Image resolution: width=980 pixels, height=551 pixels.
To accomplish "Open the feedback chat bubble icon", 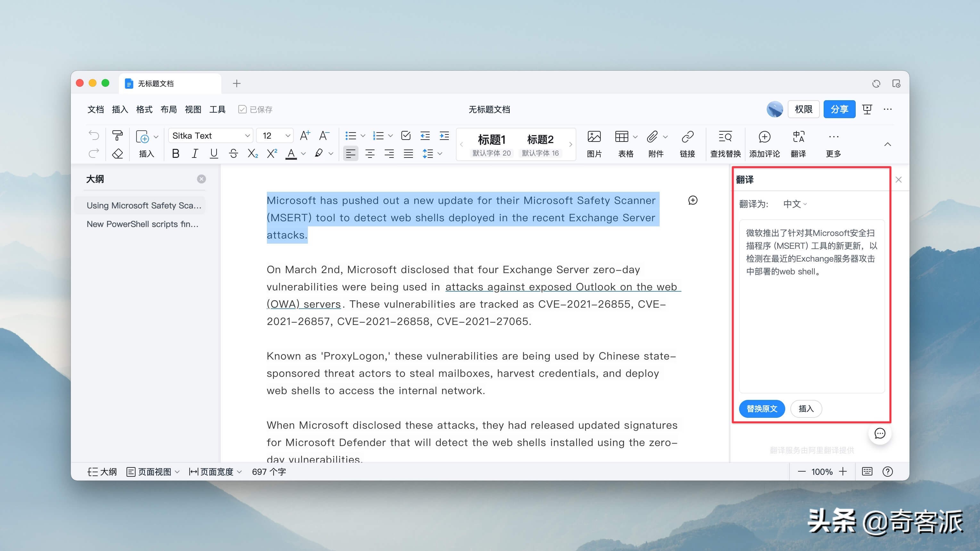I will [x=880, y=433].
